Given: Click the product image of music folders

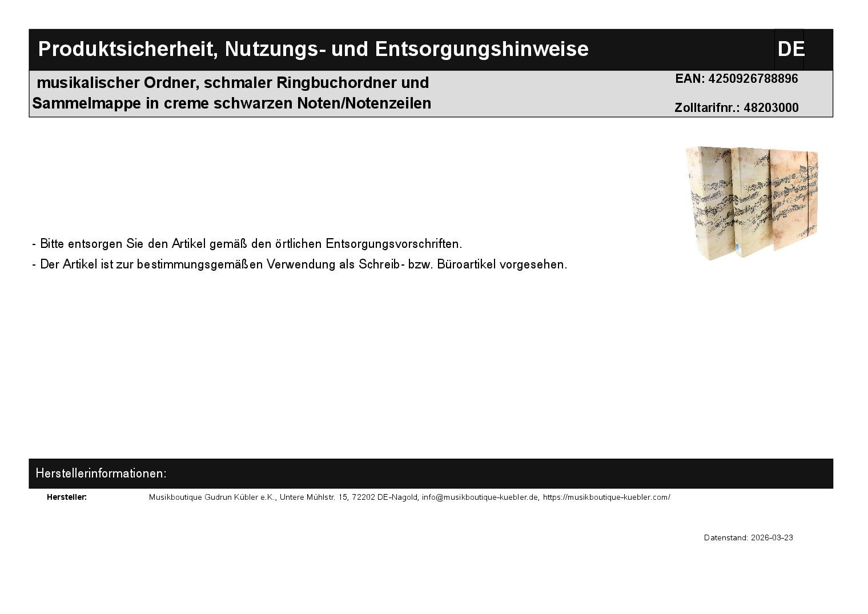Looking at the screenshot, I should 752,203.
